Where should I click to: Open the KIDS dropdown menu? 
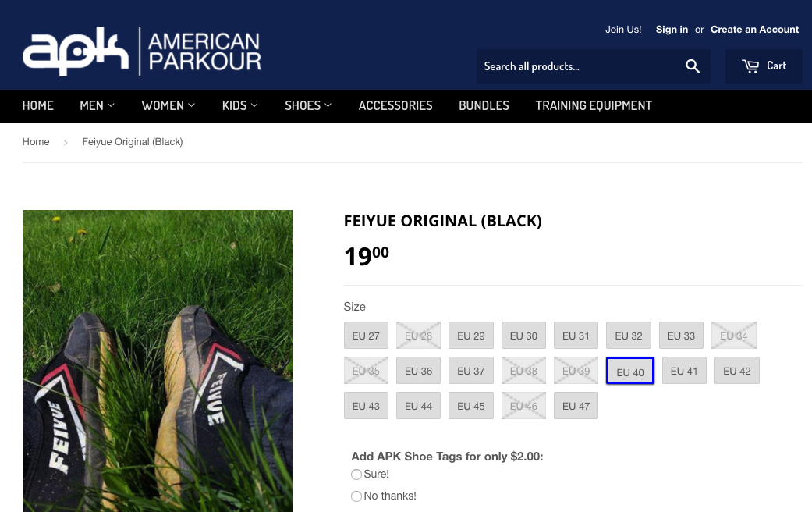point(239,105)
